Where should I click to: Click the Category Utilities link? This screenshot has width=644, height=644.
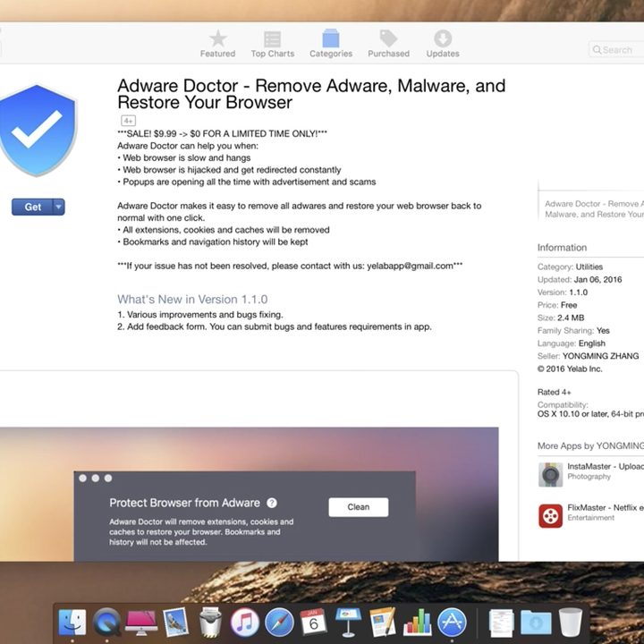coord(589,267)
